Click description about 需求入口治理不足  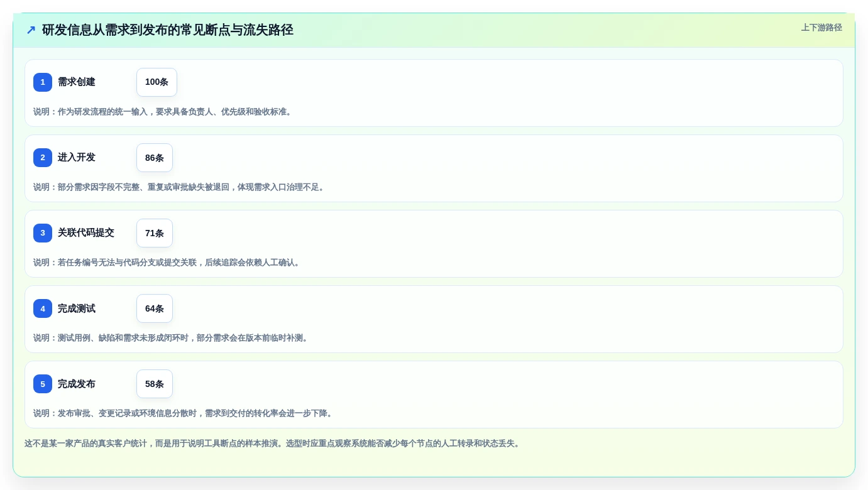coord(180,187)
